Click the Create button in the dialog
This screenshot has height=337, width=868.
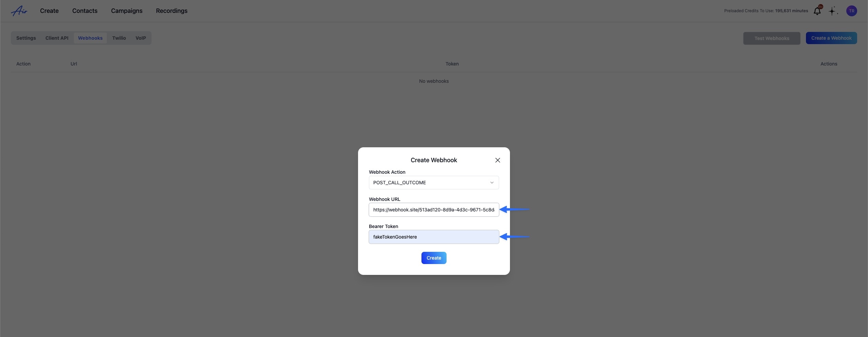[x=434, y=258]
